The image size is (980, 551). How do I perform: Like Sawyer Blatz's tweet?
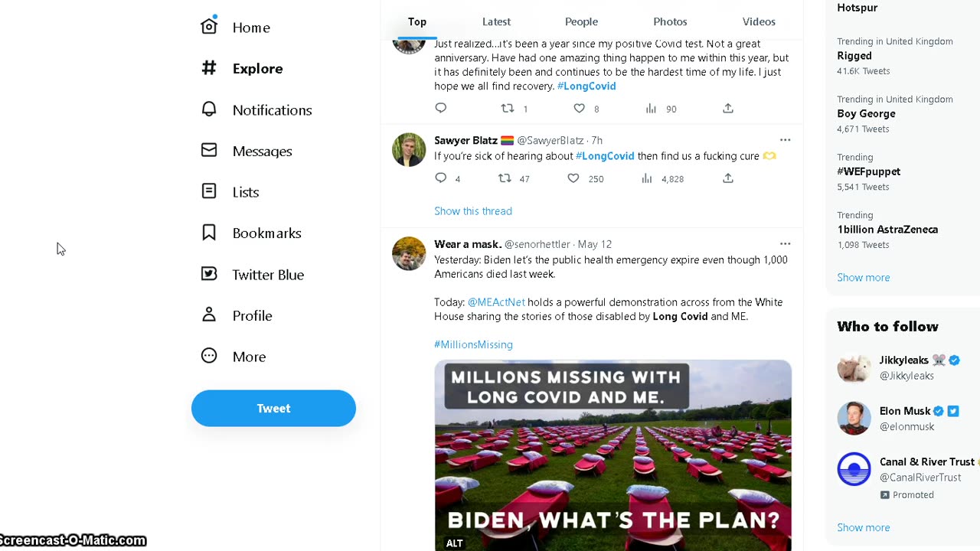pyautogui.click(x=573, y=178)
